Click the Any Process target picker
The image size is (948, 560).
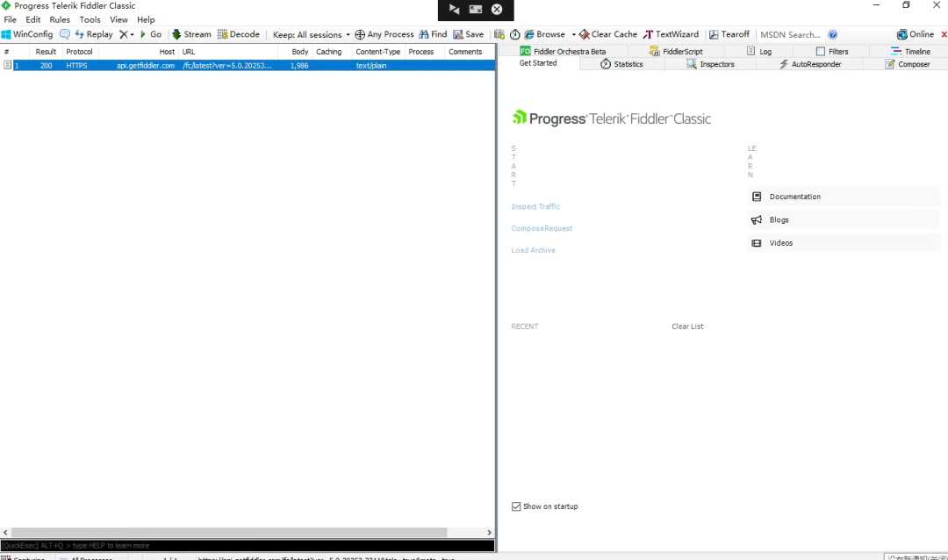[x=384, y=34]
